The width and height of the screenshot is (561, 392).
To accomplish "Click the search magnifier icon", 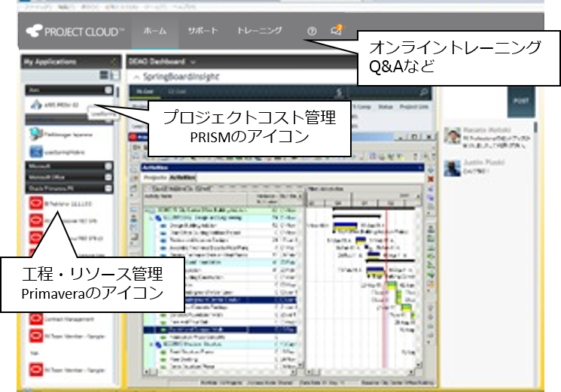I will 424,93.
